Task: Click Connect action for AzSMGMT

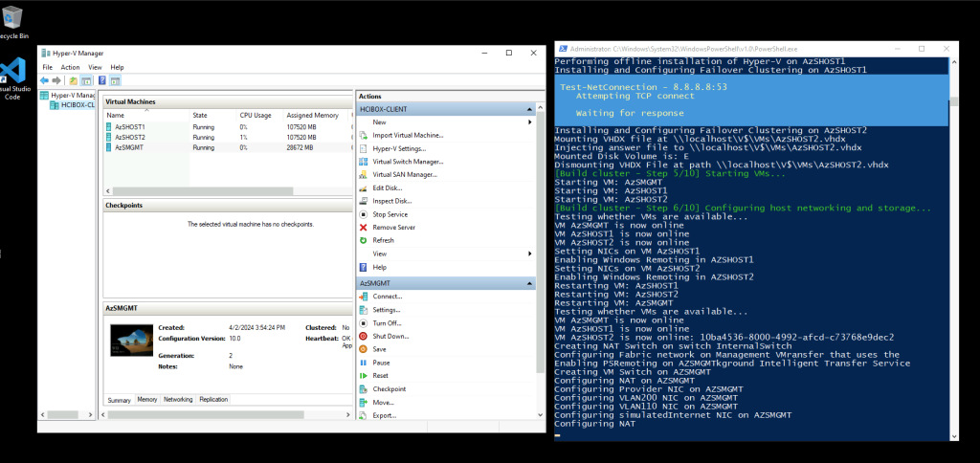Action: tap(387, 297)
